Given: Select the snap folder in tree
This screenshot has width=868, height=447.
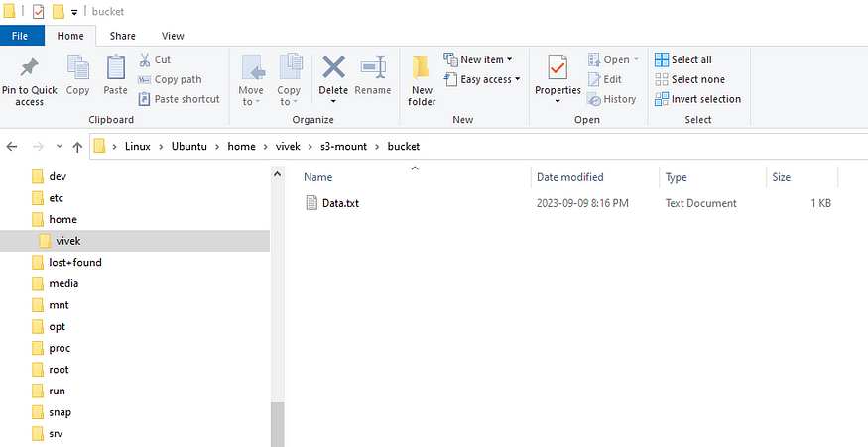Looking at the screenshot, I should [60, 412].
